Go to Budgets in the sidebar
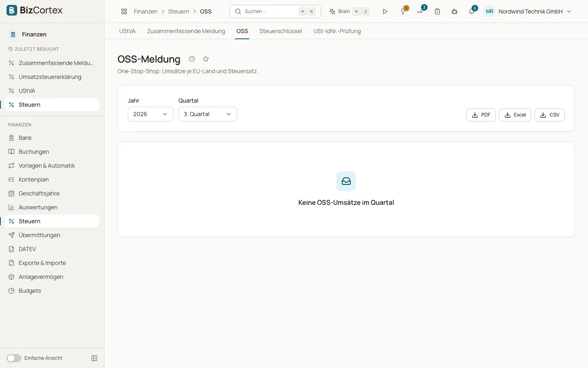588x368 pixels. [x=52, y=291]
